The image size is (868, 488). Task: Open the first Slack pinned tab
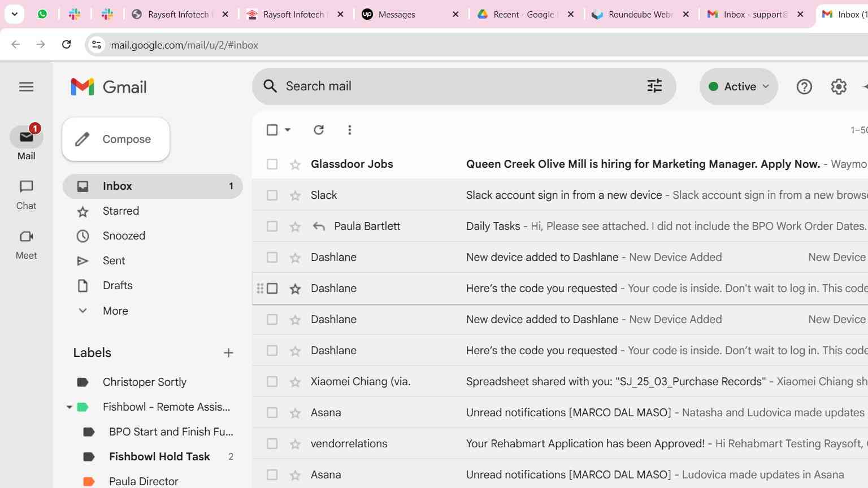[75, 14]
